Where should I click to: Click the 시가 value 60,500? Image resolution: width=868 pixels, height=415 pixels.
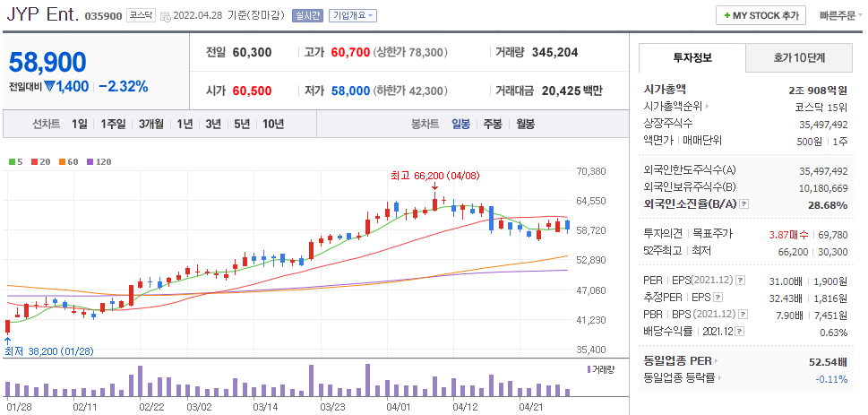click(x=253, y=91)
